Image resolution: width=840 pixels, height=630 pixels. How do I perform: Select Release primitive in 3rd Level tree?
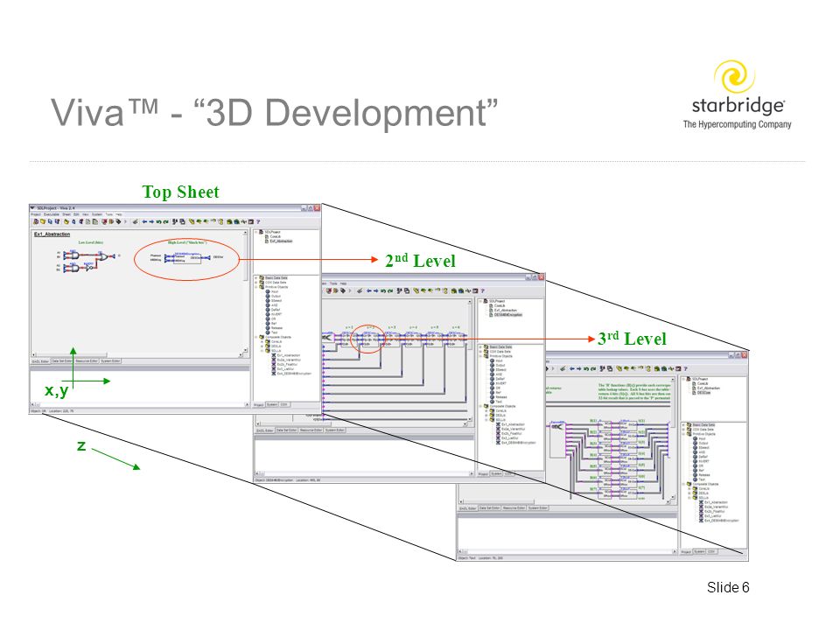pos(701,474)
